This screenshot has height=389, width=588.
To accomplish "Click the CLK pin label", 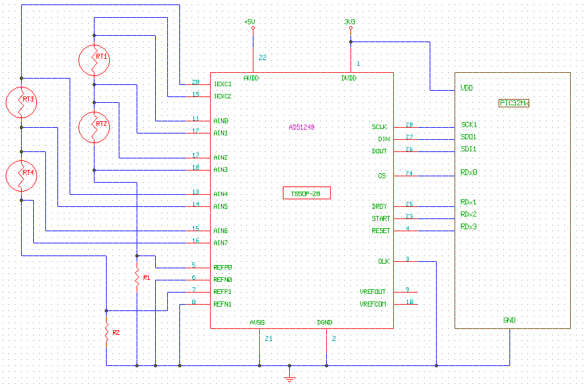I will (x=384, y=261).
